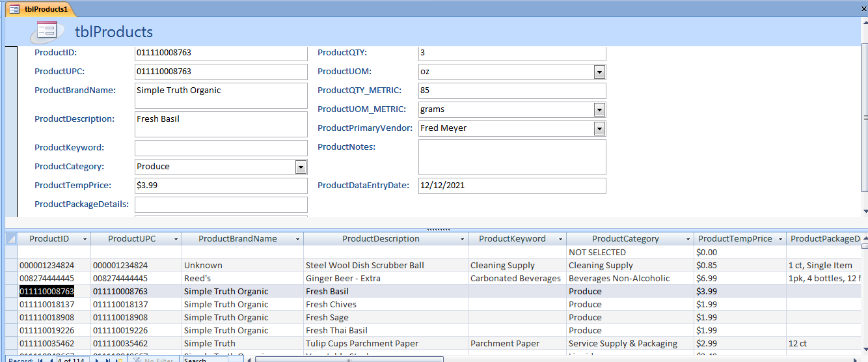The image size is (868, 362).
Task: Click the datasheet select-all corner box
Action: [x=11, y=239]
